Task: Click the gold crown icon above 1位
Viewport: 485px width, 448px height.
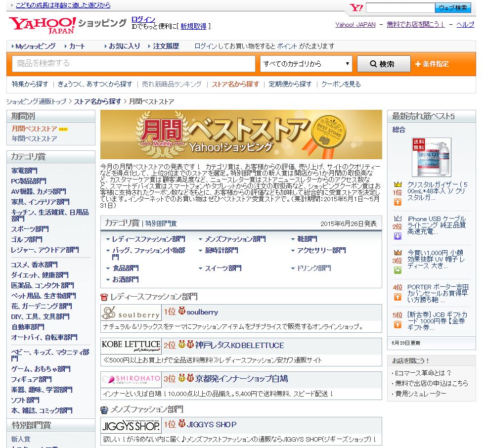Action: click(398, 184)
